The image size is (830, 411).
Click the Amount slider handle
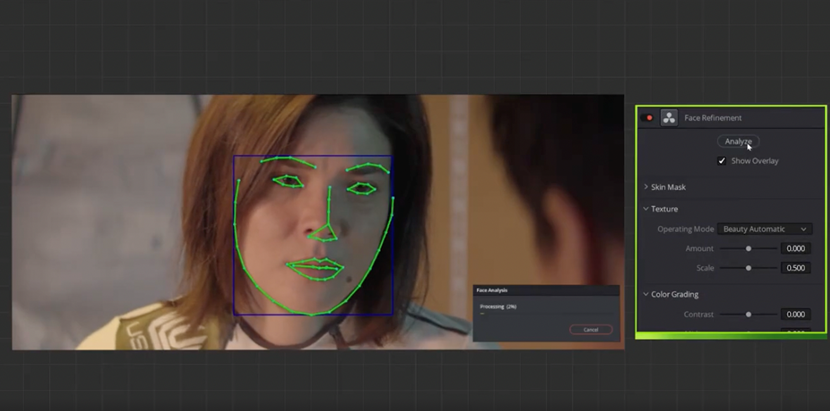748,248
